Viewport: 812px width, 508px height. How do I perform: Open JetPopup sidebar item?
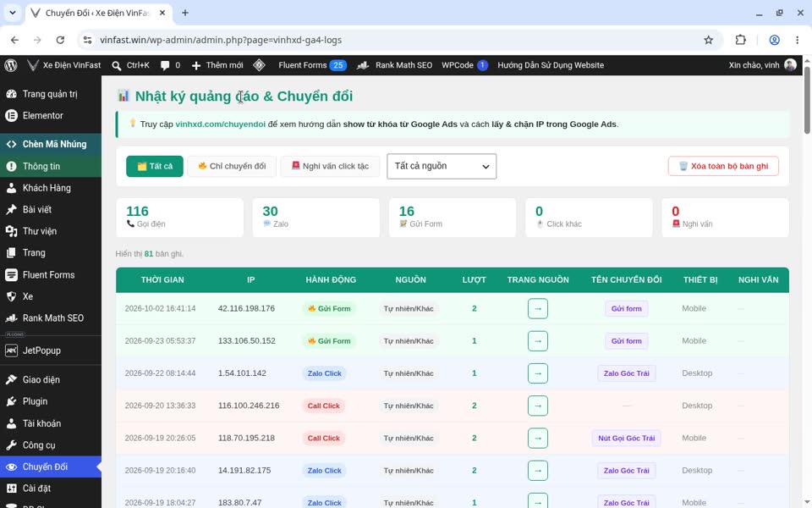51,351
